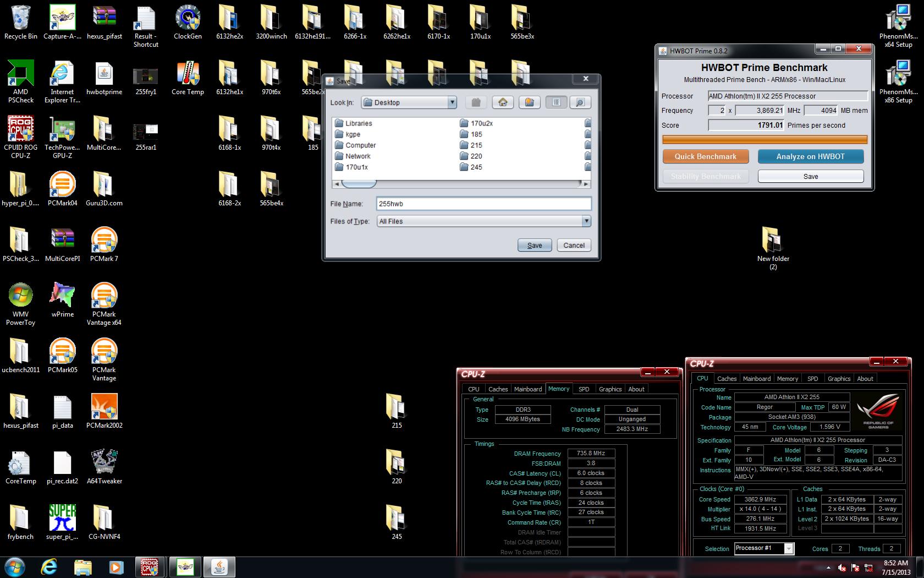The height and width of the screenshot is (578, 924).
Task: Click the Up One Level icon in the Save dialog
Action: tap(476, 102)
